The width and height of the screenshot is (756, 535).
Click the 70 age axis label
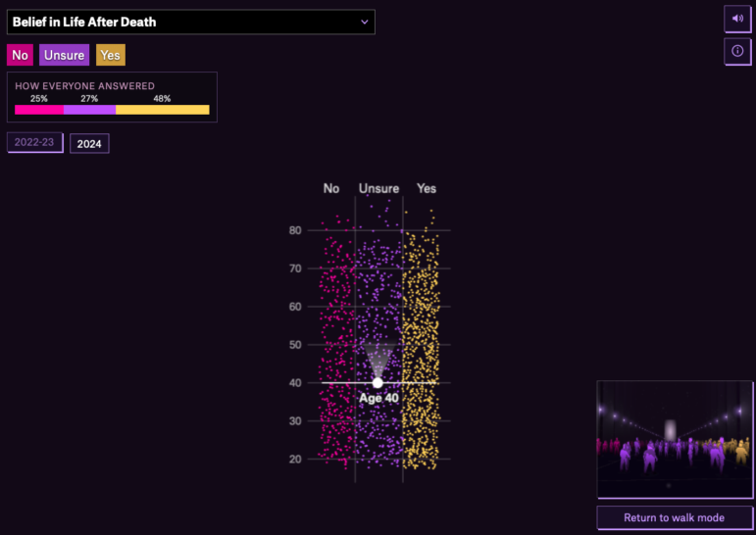point(295,268)
